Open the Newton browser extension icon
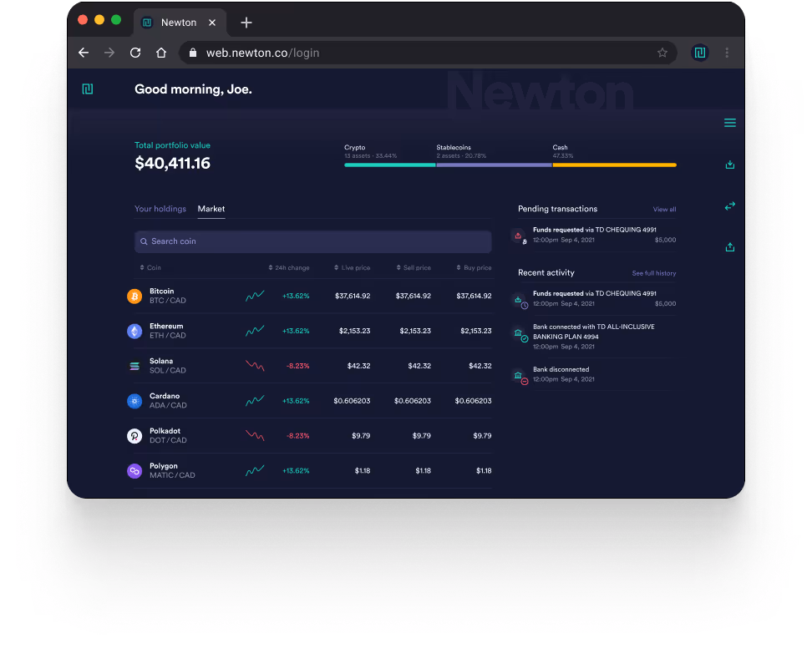812x649 pixels. [x=699, y=53]
